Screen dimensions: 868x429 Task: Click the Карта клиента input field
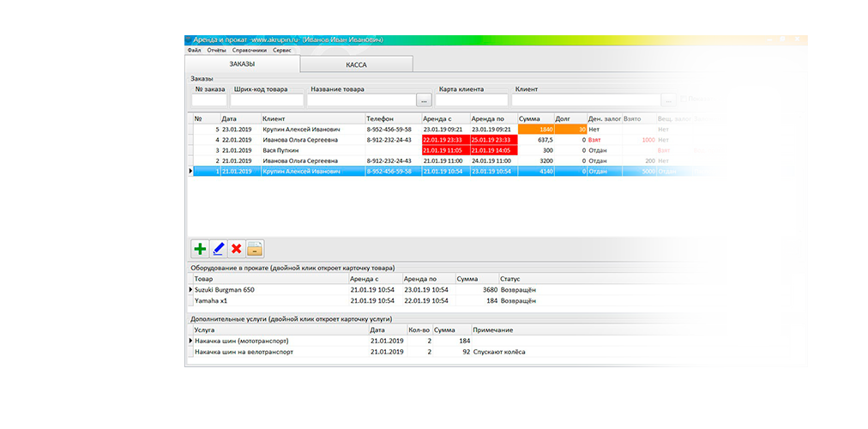pos(471,100)
